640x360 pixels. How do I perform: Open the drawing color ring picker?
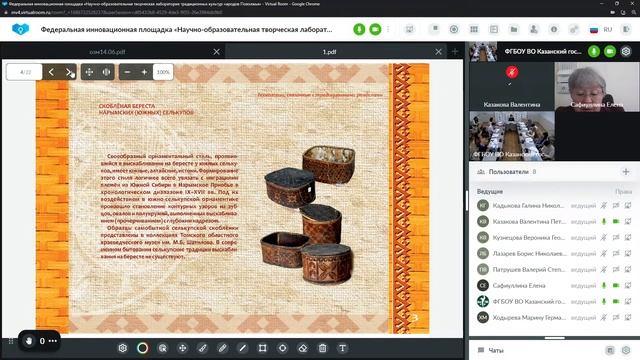142,348
